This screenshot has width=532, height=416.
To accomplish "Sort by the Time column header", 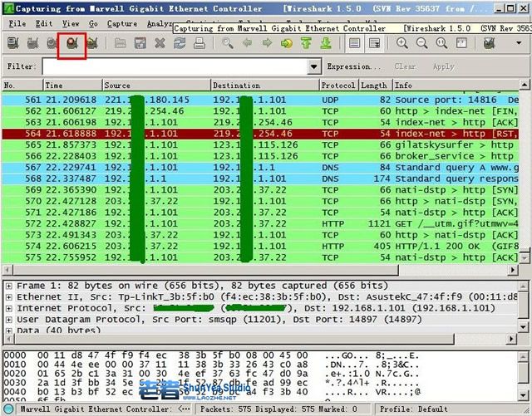I will point(72,85).
